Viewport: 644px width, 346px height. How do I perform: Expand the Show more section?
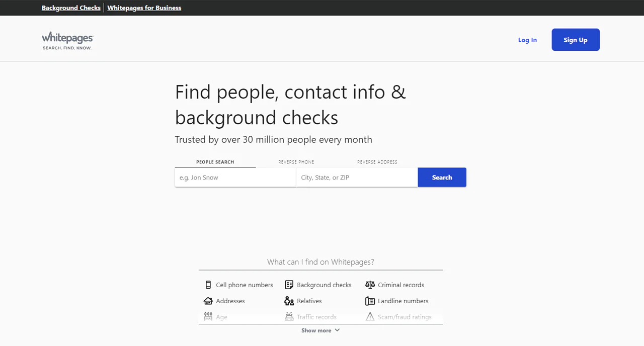click(320, 330)
